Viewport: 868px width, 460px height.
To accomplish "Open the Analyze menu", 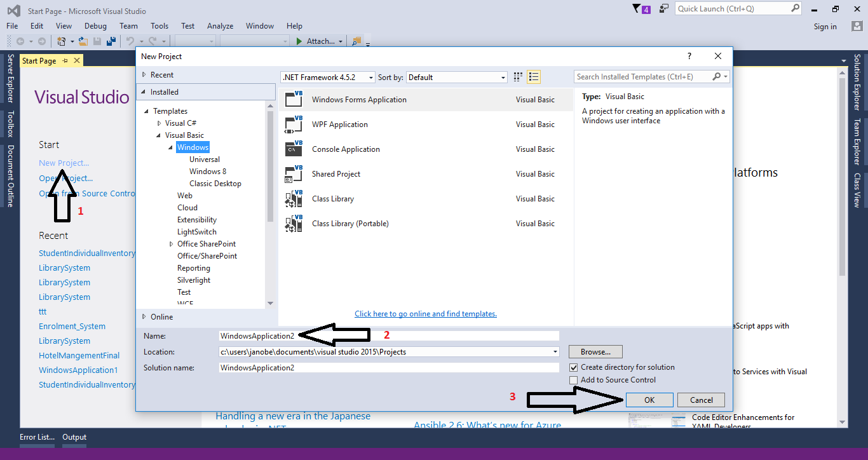I will [x=220, y=26].
